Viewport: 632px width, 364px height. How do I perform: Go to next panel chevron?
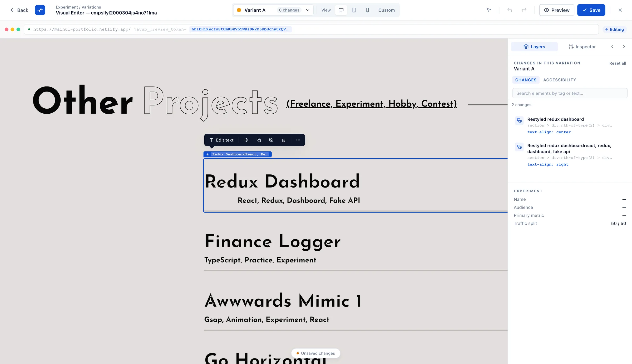click(624, 47)
